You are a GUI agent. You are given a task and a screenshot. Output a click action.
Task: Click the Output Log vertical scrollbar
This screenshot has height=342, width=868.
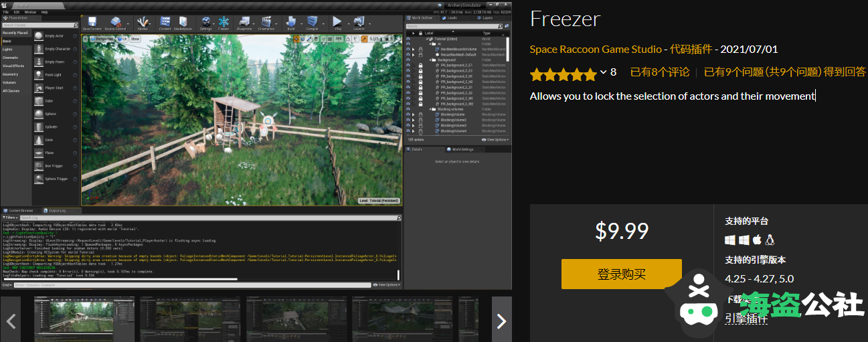[399, 274]
